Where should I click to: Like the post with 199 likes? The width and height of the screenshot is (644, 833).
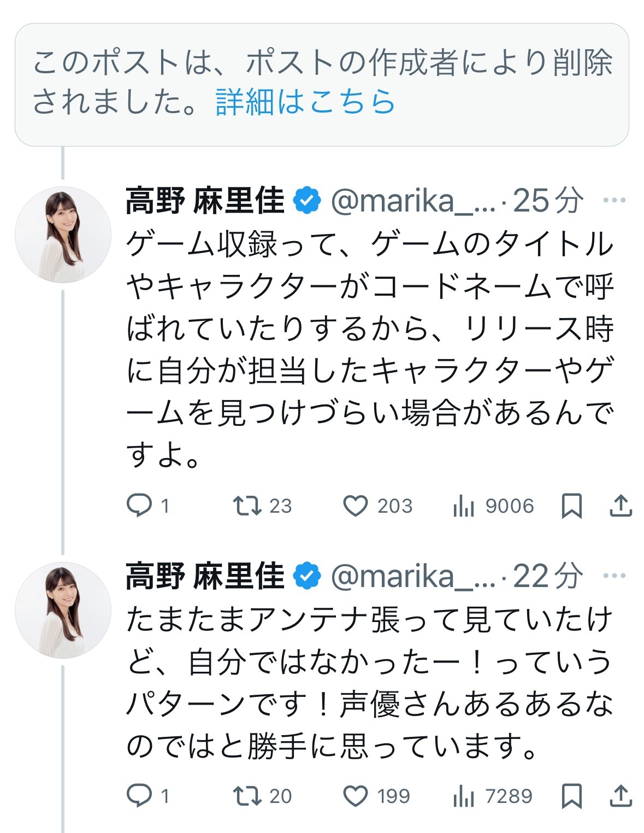click(x=355, y=796)
